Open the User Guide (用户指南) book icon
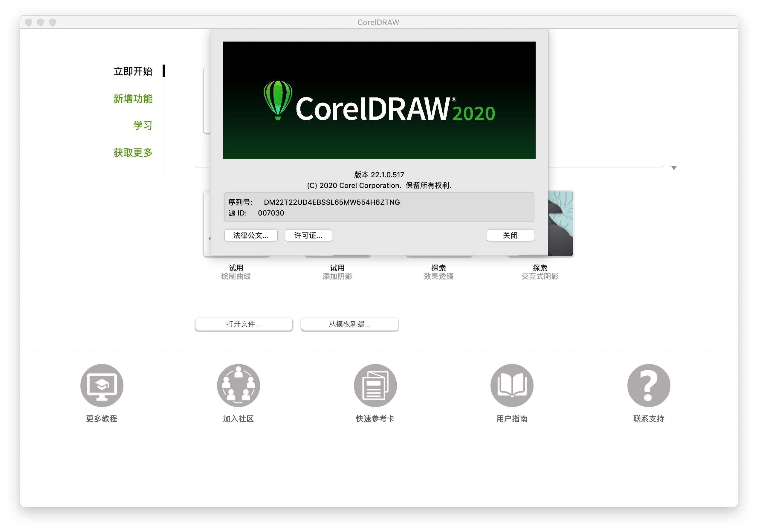 512,385
